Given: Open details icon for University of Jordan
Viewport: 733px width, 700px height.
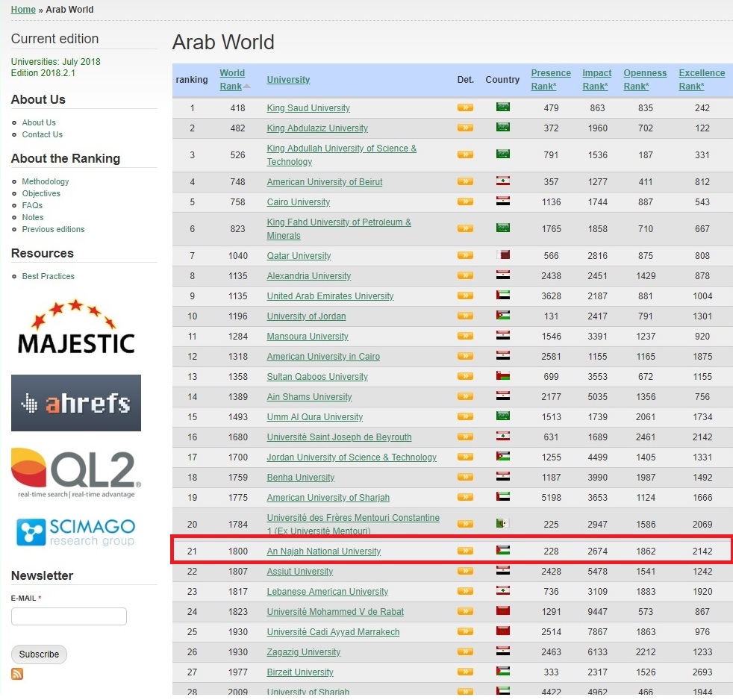Looking at the screenshot, I should click(465, 316).
